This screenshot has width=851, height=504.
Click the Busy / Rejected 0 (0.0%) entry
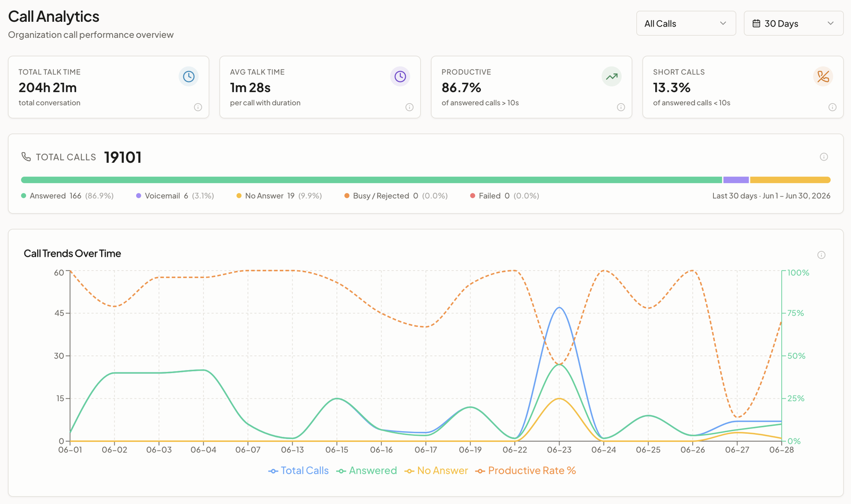coord(396,196)
